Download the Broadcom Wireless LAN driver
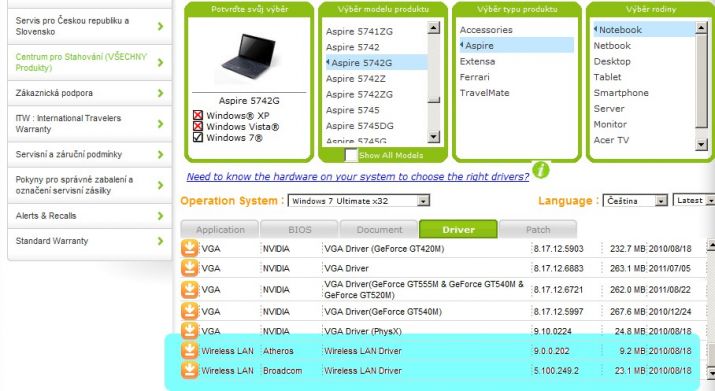The width and height of the screenshot is (715, 391). [x=190, y=370]
